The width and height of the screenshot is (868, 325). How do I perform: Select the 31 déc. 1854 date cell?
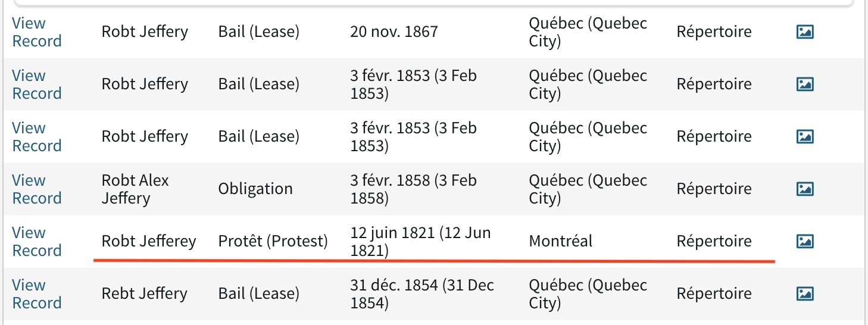click(422, 294)
